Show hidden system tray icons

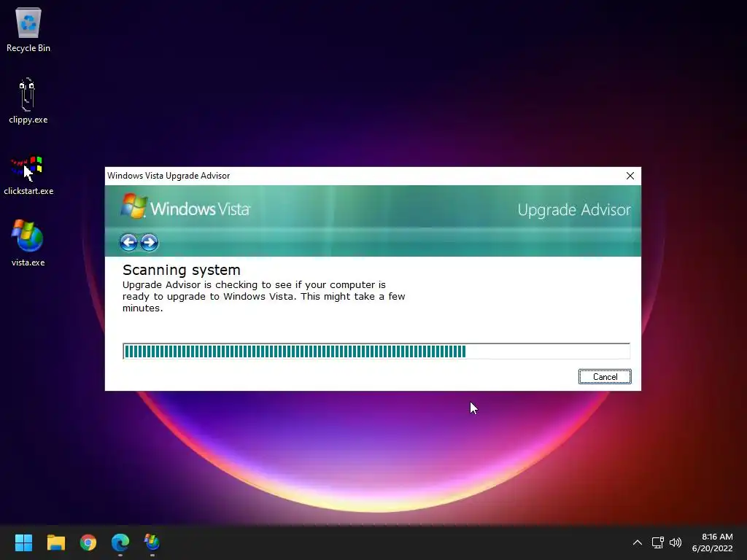point(637,542)
